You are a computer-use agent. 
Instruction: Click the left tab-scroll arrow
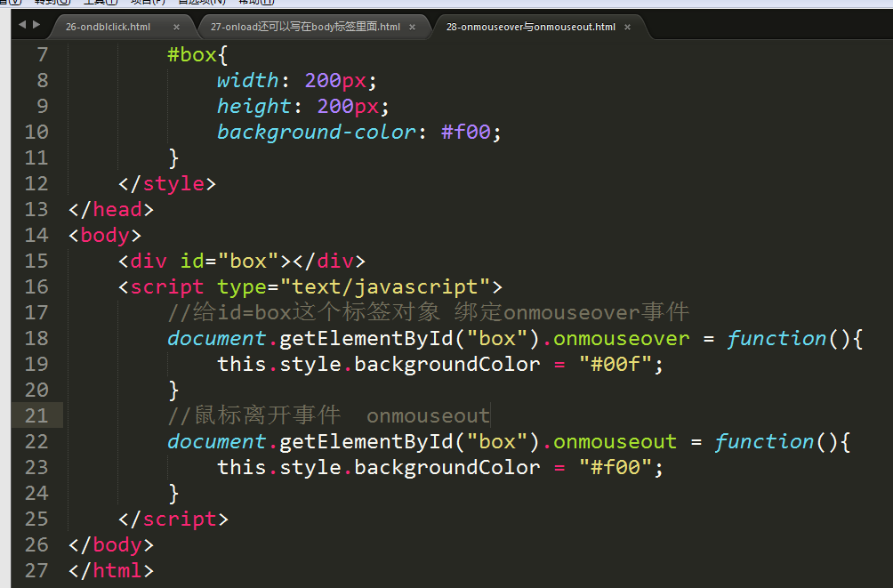(x=22, y=25)
